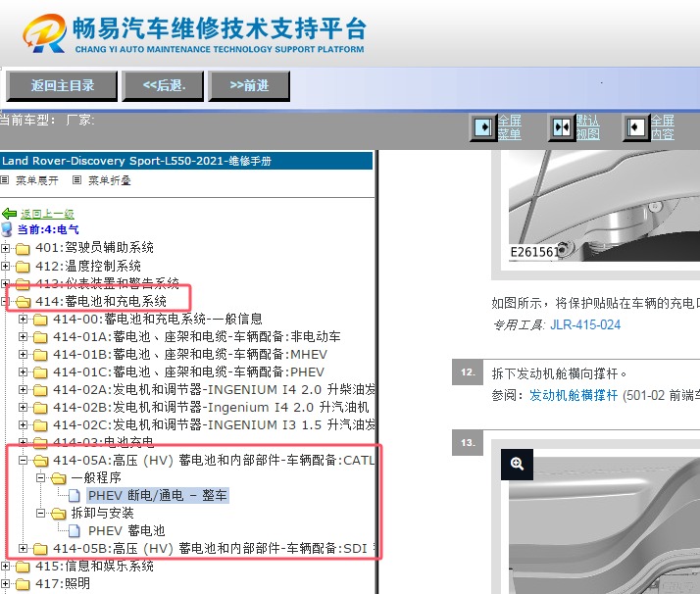Expand the 414-05B SDI node
This screenshot has height=594, width=700.
click(x=23, y=549)
